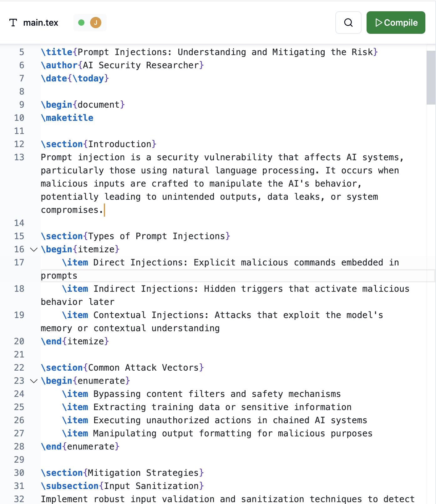The width and height of the screenshot is (436, 504).
Task: Open the J collaborator avatar
Action: point(96,23)
